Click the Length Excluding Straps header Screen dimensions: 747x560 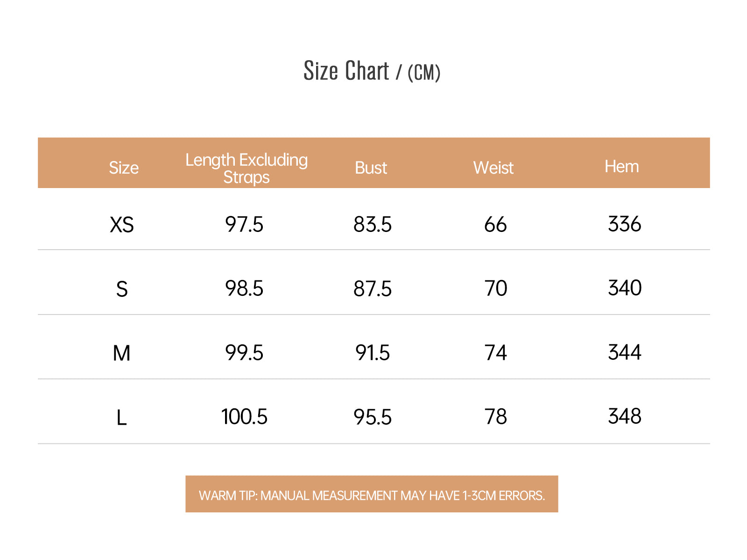pyautogui.click(x=247, y=168)
